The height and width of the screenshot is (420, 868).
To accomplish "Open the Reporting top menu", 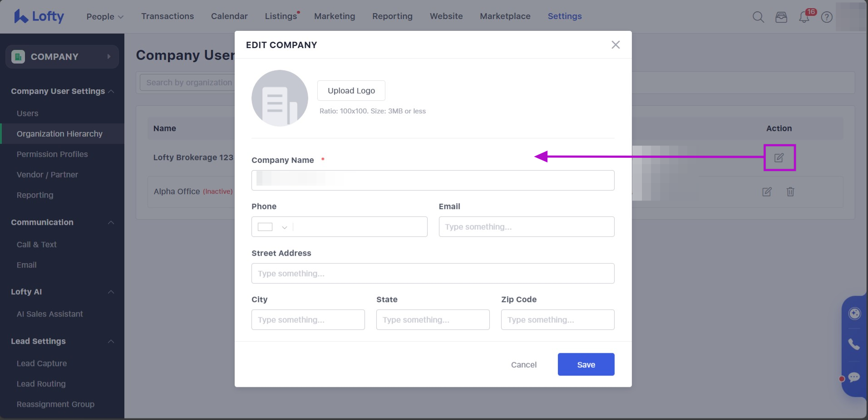I will click(392, 16).
